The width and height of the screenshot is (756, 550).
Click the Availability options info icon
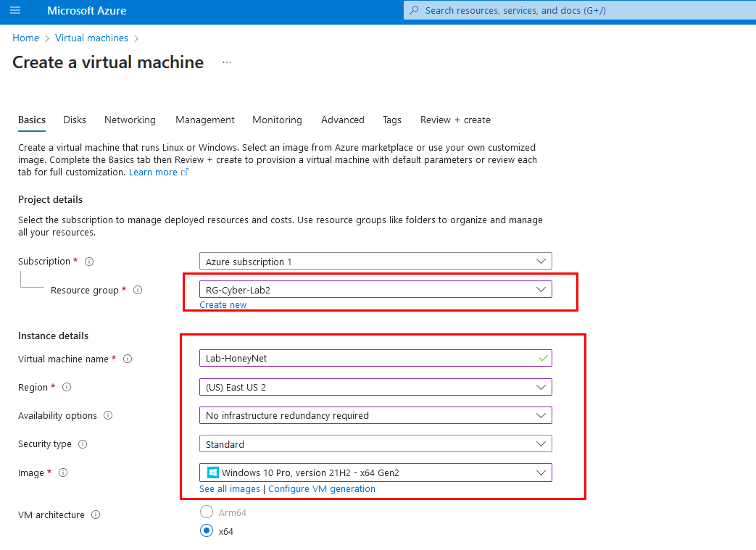107,415
